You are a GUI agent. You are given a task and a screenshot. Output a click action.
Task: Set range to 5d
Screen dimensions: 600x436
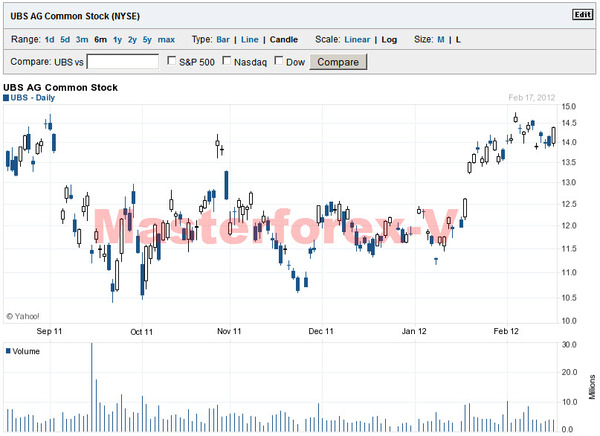tap(65, 39)
